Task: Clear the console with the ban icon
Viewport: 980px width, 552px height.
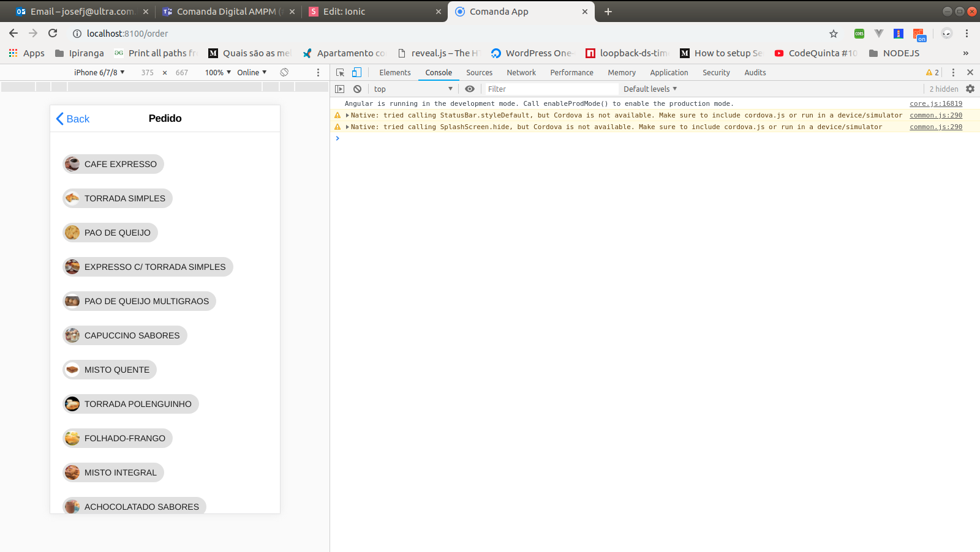Action: [358, 89]
